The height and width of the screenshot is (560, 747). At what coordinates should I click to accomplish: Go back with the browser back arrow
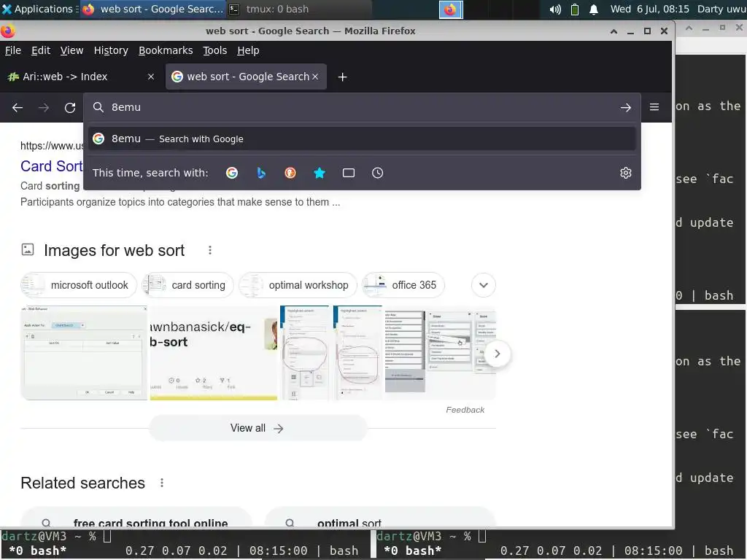pos(18,108)
